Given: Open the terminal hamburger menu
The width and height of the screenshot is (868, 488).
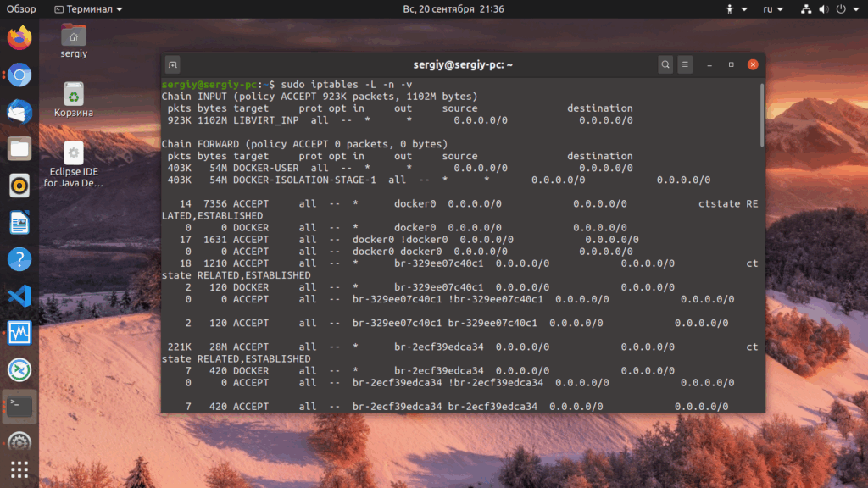Looking at the screenshot, I should tap(685, 64).
